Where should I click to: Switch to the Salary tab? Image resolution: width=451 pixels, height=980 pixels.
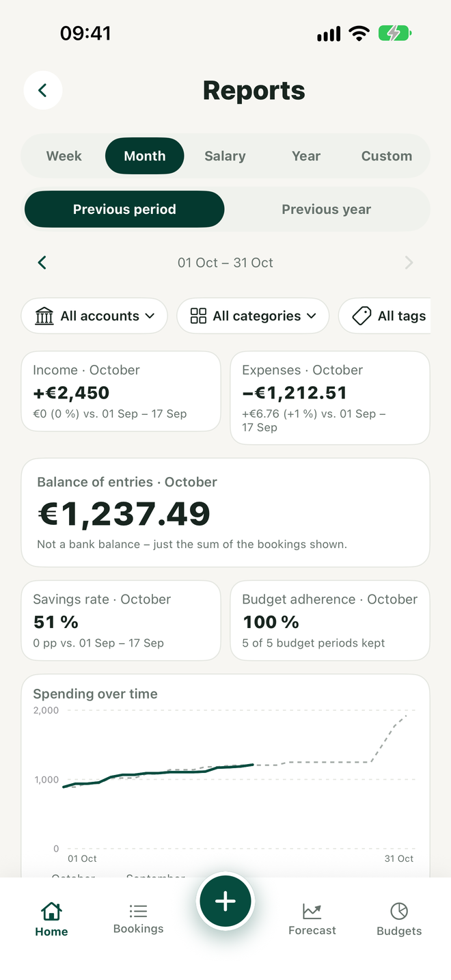coord(225,156)
